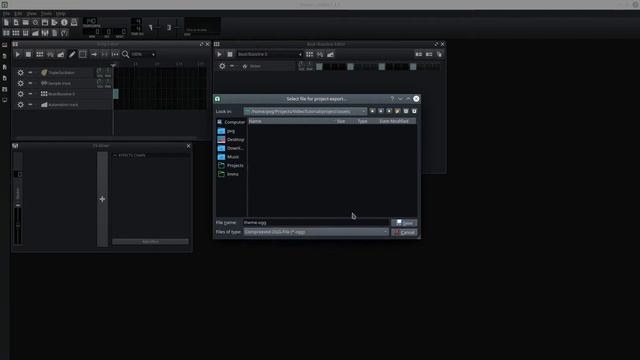Open My Home sidebar tab
640x360 pixels.
pos(4,89)
